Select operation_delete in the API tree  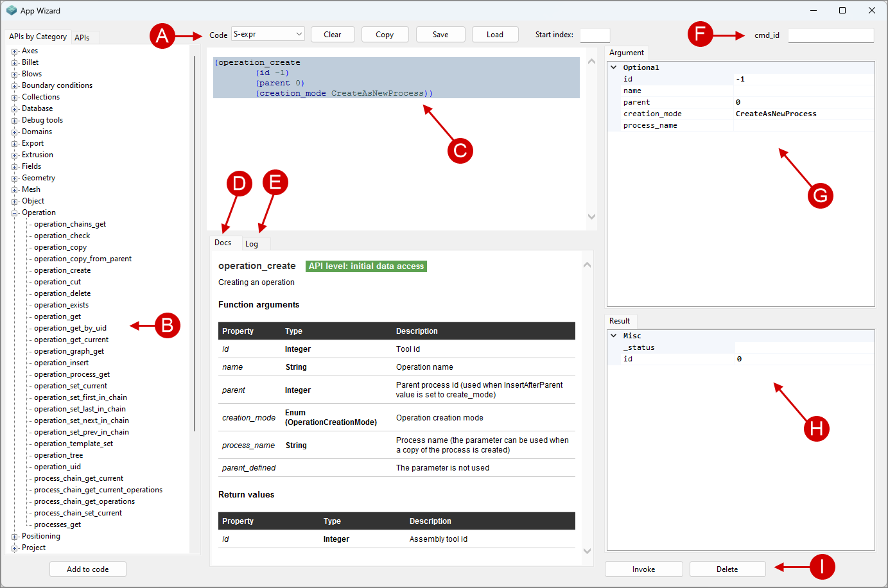[62, 293]
